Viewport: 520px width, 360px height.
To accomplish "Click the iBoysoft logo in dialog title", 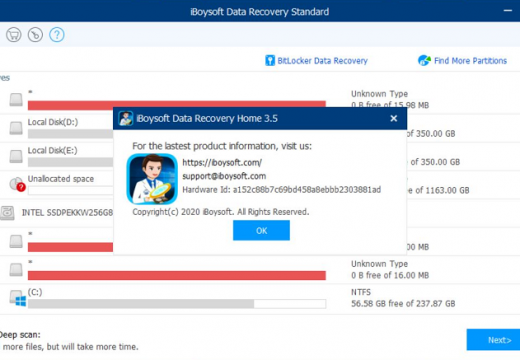I will (126, 118).
